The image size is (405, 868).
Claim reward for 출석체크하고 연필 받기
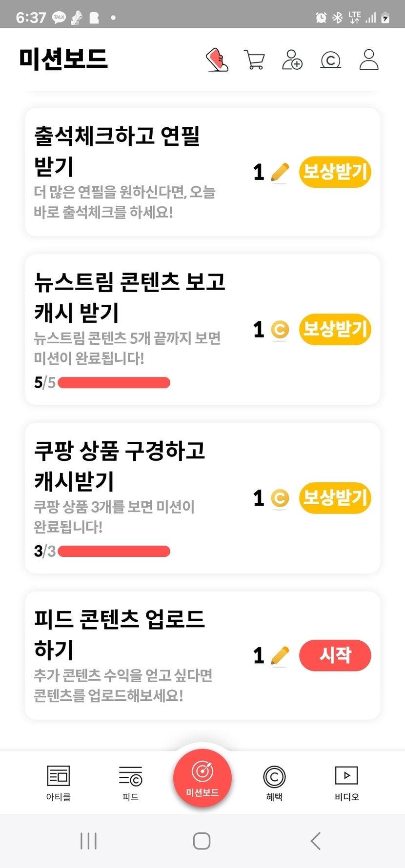[335, 172]
